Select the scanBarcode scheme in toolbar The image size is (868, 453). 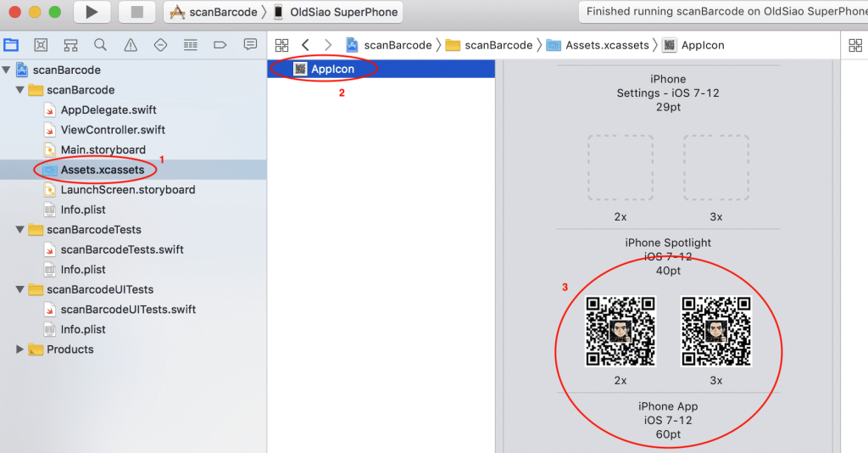click(x=214, y=12)
